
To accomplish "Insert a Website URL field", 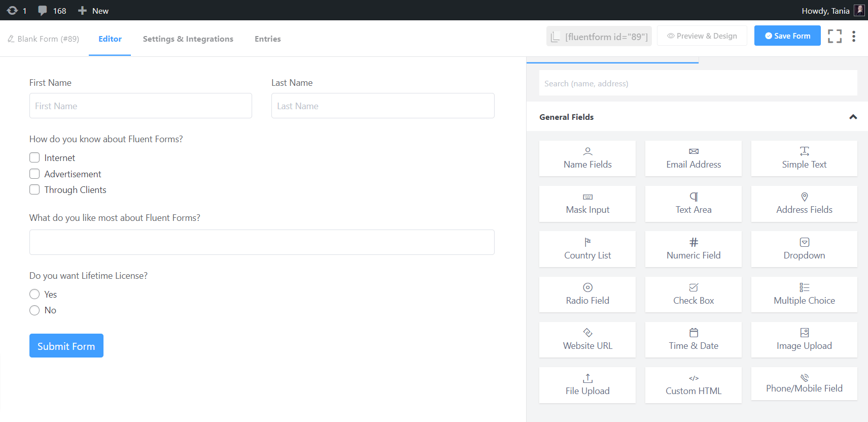I will tap(587, 340).
